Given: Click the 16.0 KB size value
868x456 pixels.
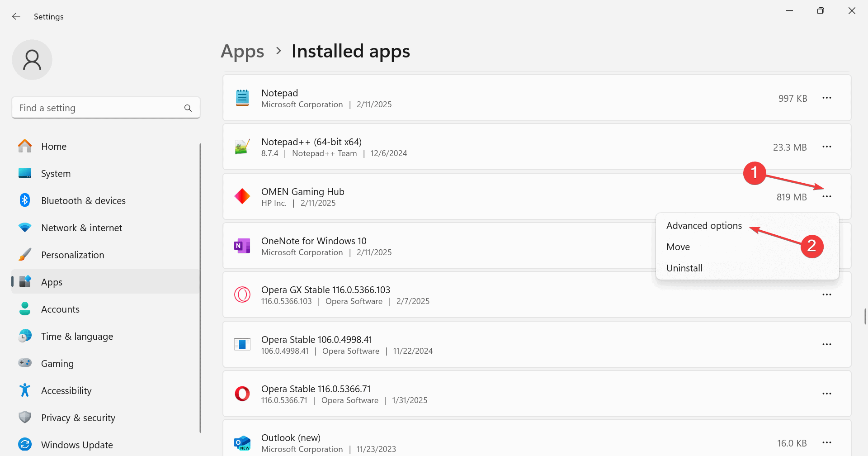Looking at the screenshot, I should point(792,443).
